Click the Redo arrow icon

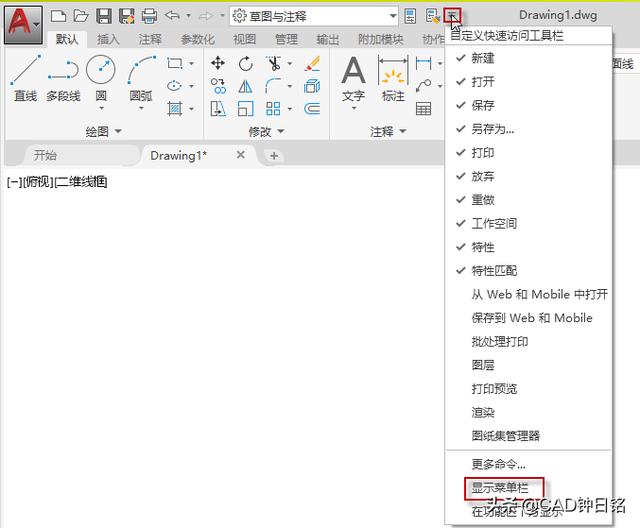click(x=206, y=16)
